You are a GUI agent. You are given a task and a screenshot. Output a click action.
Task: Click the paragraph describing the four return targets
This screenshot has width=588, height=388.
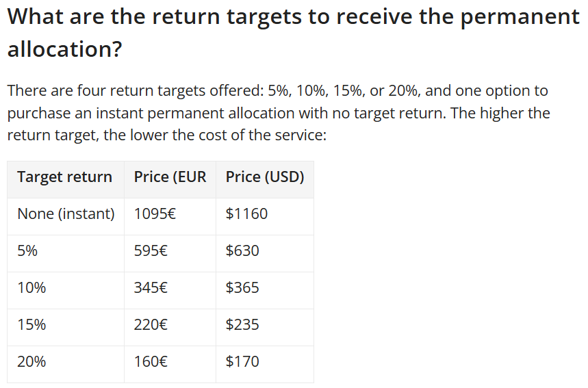click(278, 113)
